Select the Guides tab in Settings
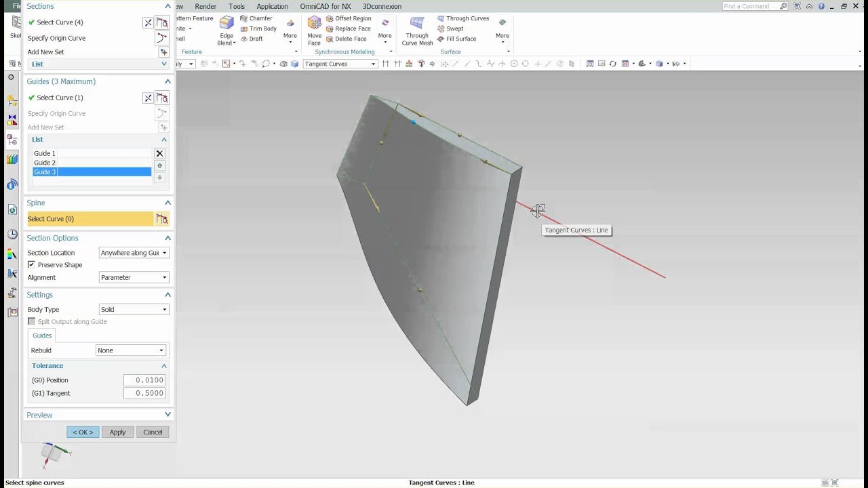The width and height of the screenshot is (868, 488). pyautogui.click(x=42, y=335)
